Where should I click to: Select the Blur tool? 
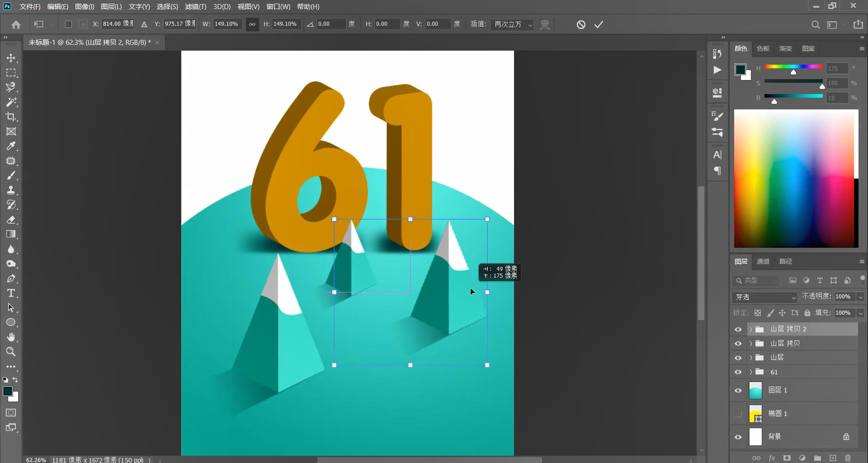11,249
